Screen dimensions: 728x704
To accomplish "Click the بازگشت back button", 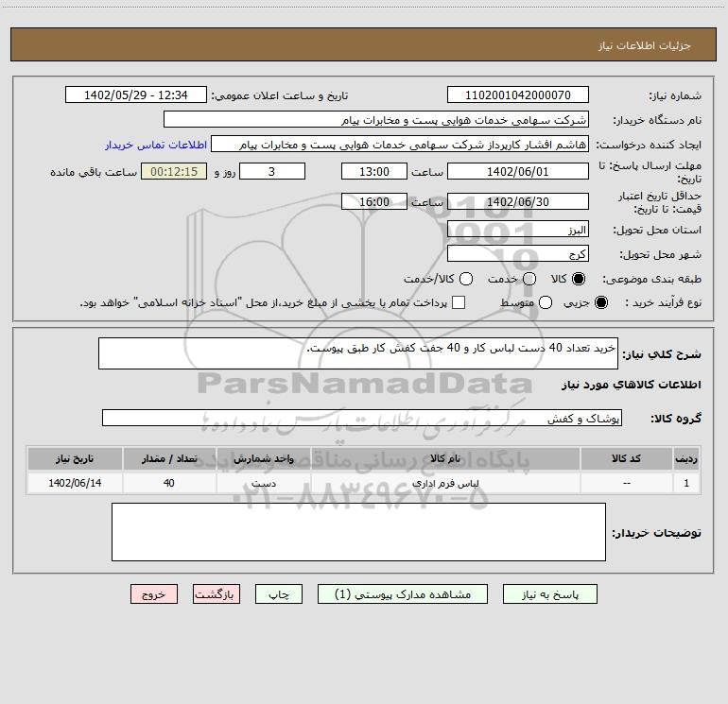I will coord(217,594).
